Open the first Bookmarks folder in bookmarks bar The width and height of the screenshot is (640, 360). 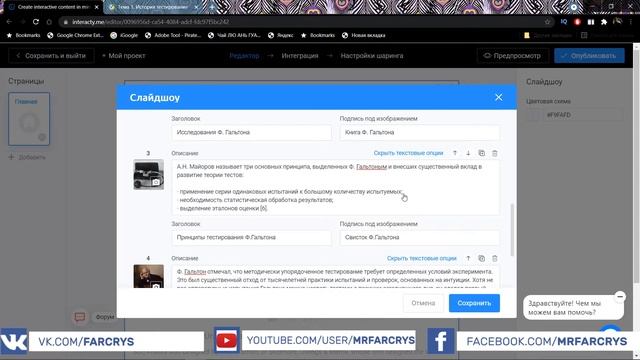(24, 35)
